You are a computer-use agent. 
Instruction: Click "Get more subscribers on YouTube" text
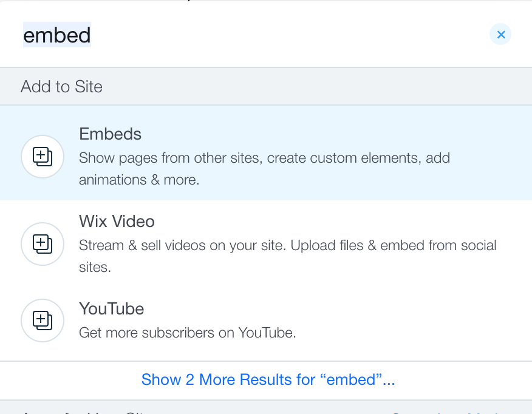[x=187, y=333]
